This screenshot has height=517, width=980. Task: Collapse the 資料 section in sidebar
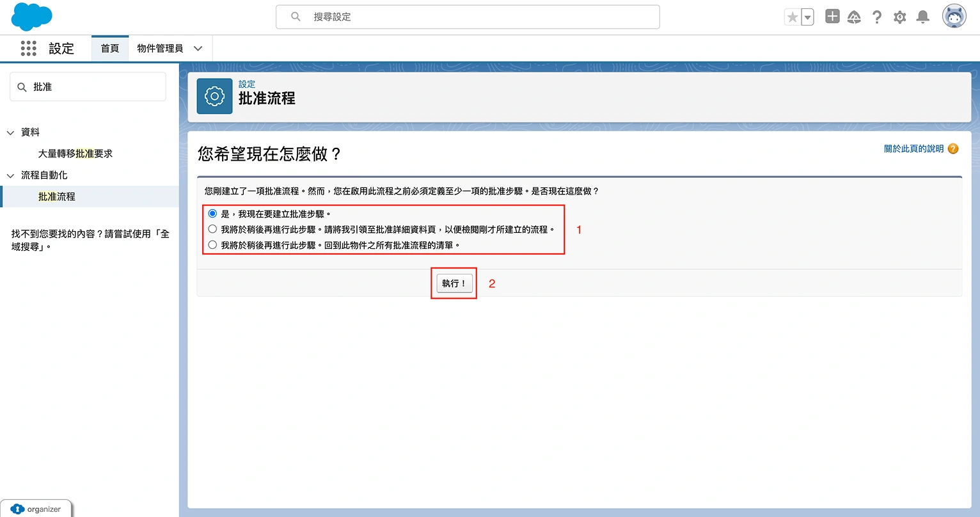(11, 132)
